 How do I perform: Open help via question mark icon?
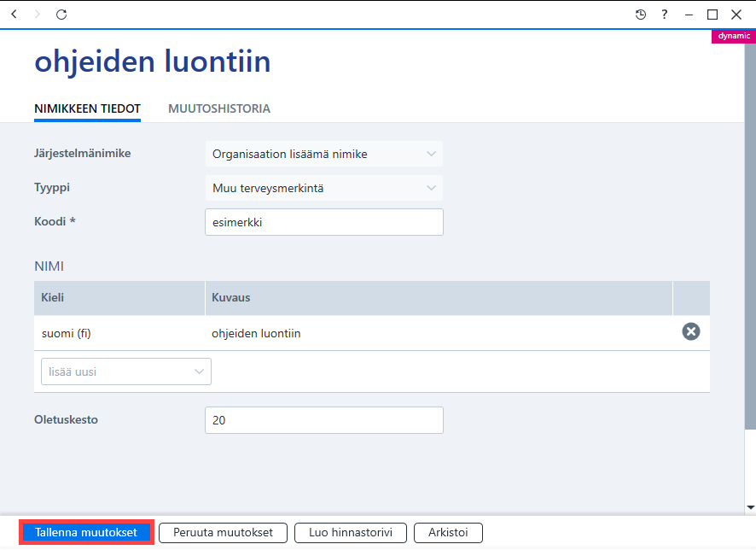click(x=665, y=15)
